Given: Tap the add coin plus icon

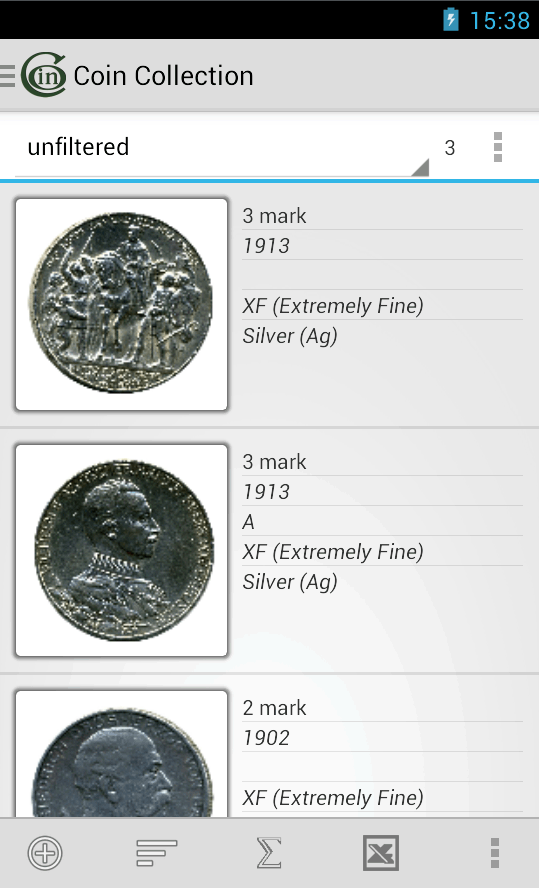Looking at the screenshot, I should coord(45,852).
